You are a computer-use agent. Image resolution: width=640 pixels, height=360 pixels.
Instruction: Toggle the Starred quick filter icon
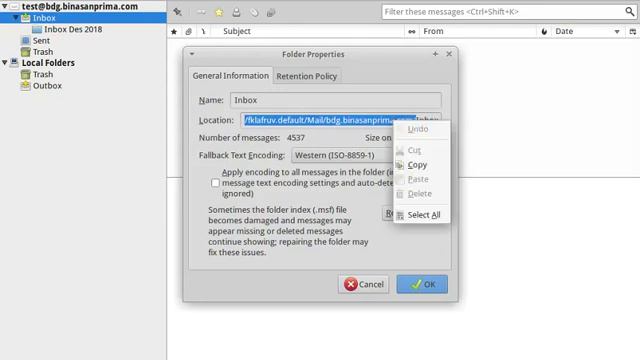[x=219, y=12]
